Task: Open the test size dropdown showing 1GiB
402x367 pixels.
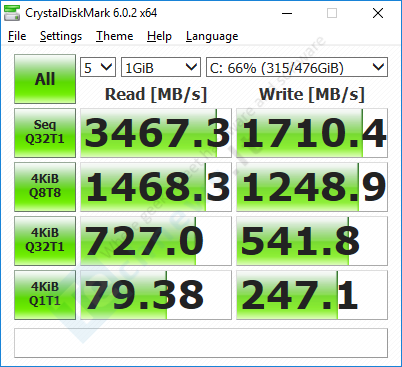Action: tap(161, 67)
